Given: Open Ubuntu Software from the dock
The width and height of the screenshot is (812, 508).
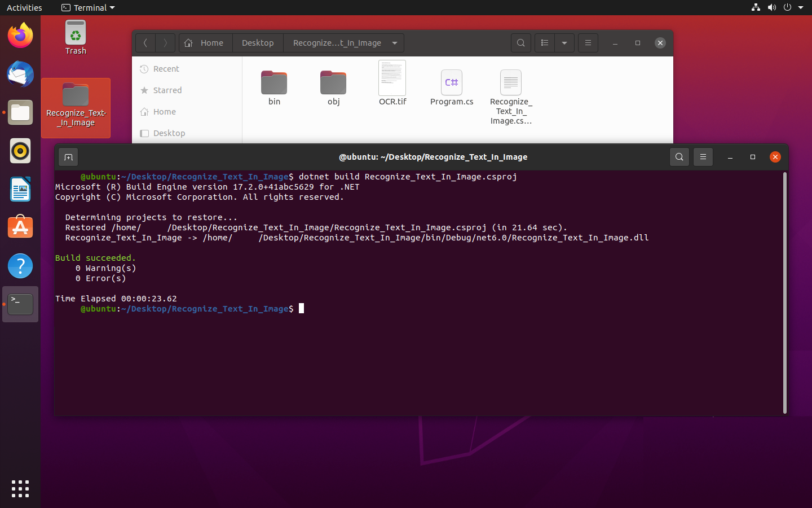Looking at the screenshot, I should coord(20,227).
